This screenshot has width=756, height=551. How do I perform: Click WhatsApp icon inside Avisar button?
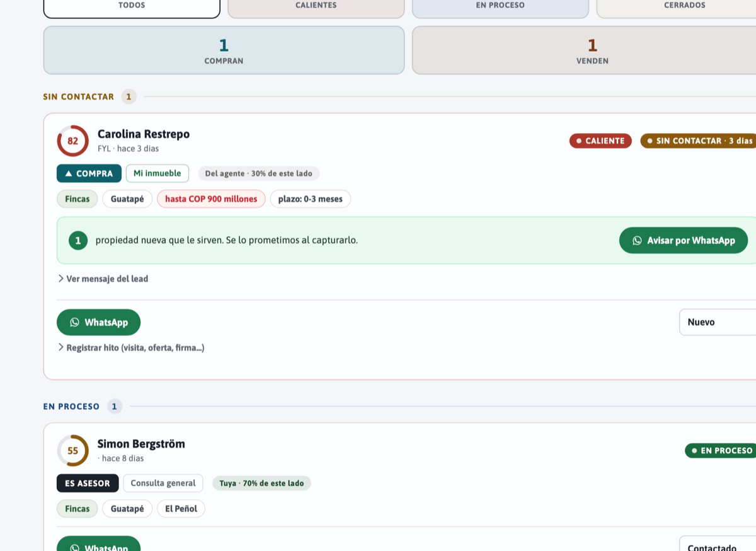point(637,240)
